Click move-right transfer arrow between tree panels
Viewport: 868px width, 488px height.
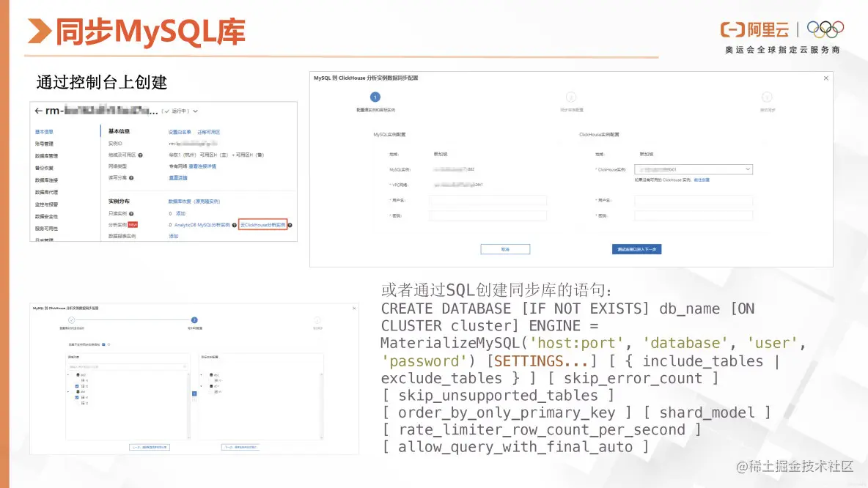coord(194,393)
